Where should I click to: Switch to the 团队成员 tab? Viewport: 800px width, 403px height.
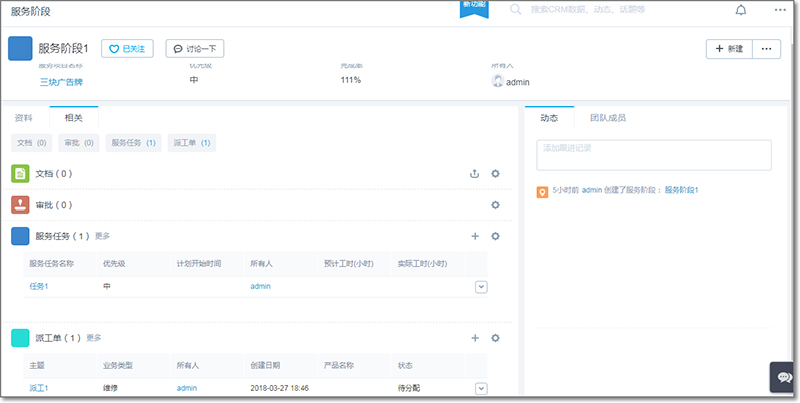[607, 118]
